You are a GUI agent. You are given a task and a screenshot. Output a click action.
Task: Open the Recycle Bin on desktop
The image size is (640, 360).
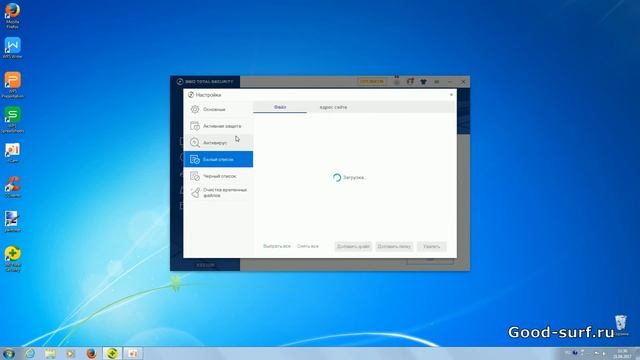[621, 325]
